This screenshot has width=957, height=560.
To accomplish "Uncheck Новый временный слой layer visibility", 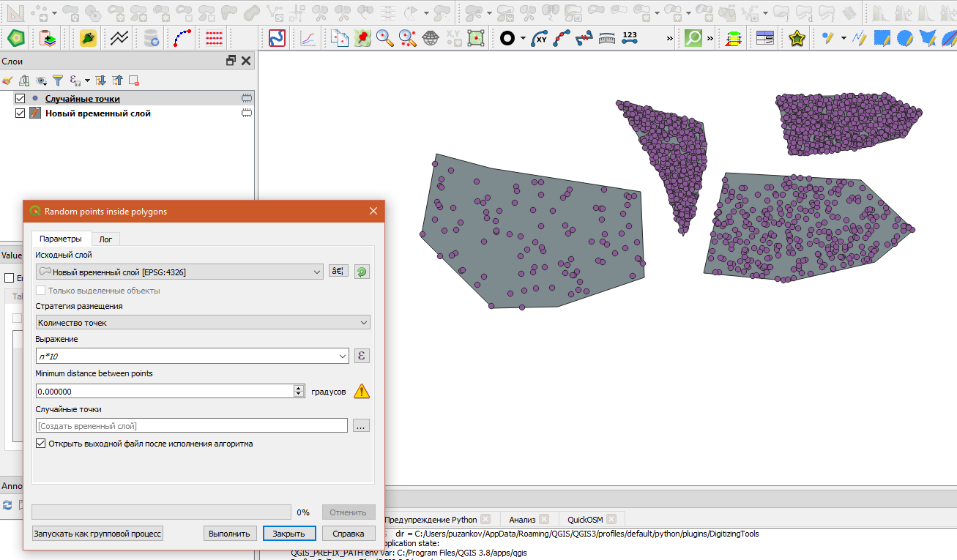I will pyautogui.click(x=21, y=113).
